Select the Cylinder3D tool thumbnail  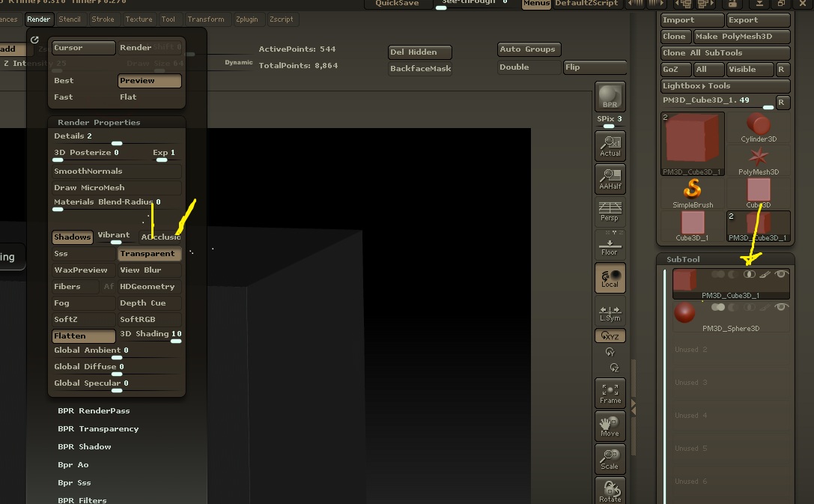[759, 128]
